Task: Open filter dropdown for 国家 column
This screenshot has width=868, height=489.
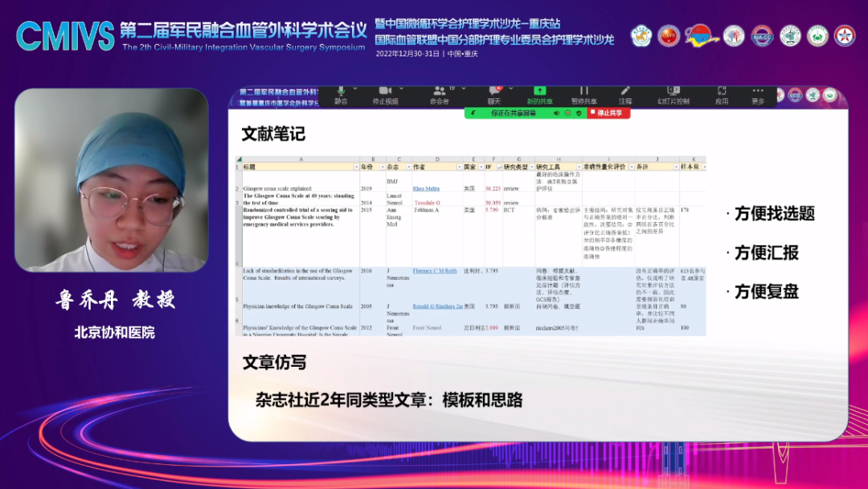Action: (x=481, y=166)
